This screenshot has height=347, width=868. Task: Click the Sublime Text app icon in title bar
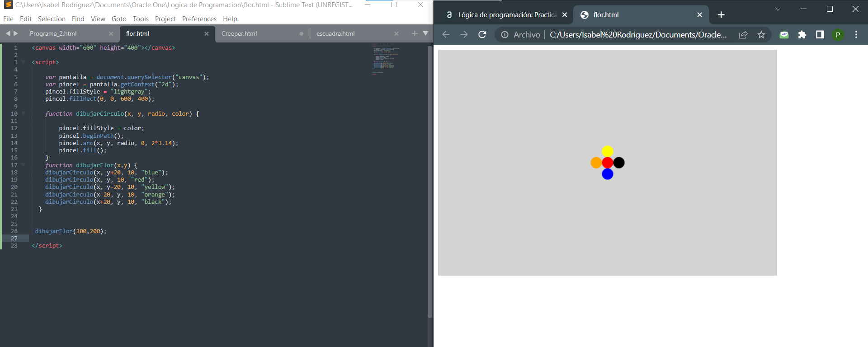(x=8, y=5)
